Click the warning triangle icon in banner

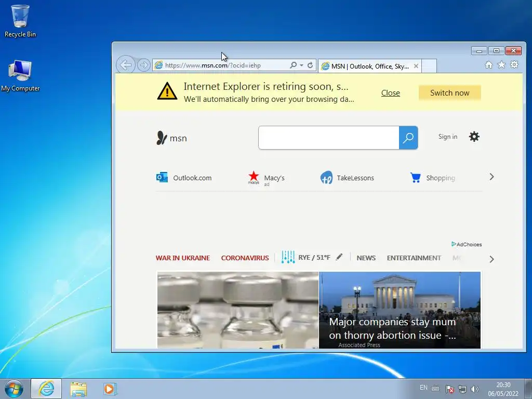point(167,91)
